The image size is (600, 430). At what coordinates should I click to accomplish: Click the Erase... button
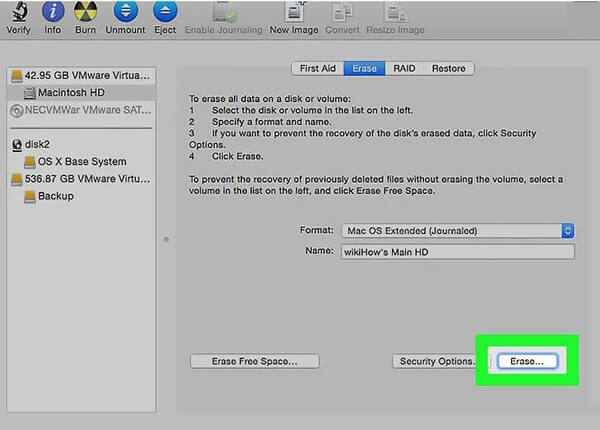tap(527, 361)
